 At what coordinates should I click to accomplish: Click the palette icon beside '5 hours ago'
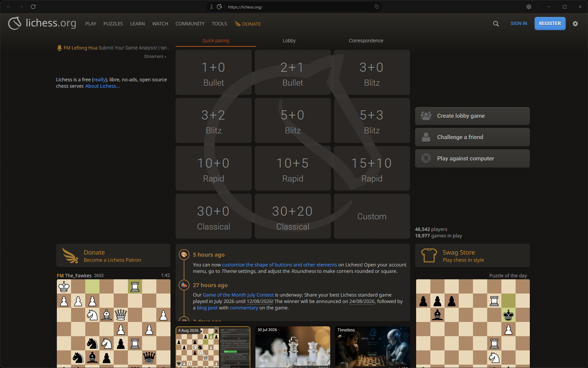184,255
